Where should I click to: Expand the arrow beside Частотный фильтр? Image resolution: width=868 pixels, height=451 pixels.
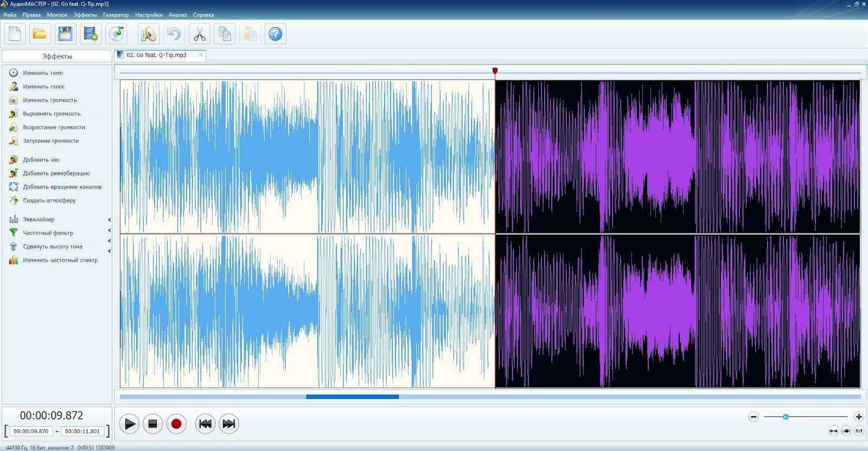tap(109, 231)
